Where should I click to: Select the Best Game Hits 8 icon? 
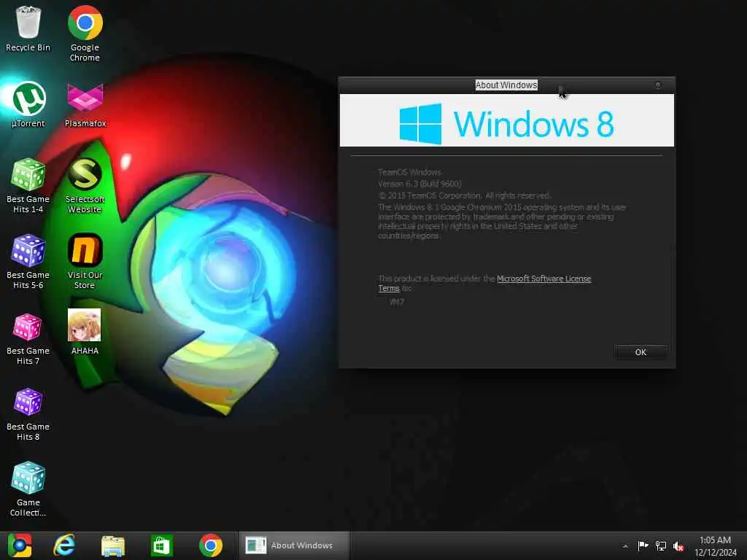pyautogui.click(x=28, y=414)
